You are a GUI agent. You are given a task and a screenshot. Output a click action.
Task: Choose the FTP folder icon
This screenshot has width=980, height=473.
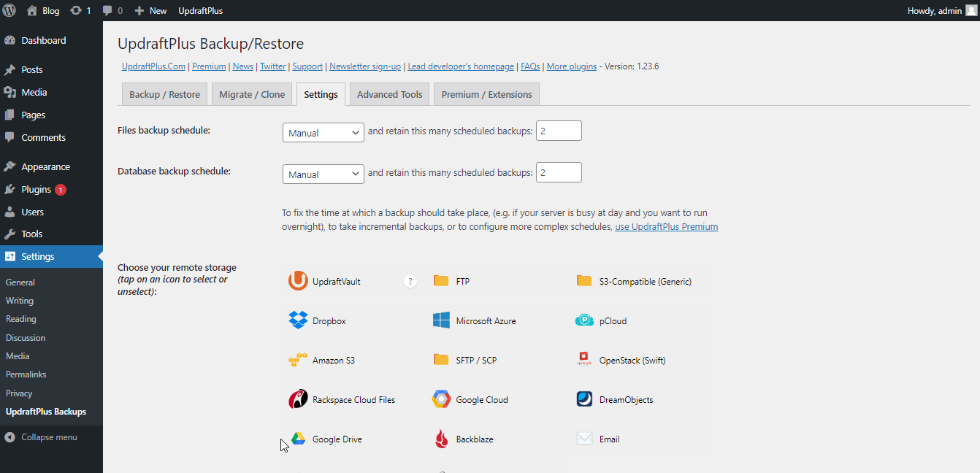pos(441,281)
